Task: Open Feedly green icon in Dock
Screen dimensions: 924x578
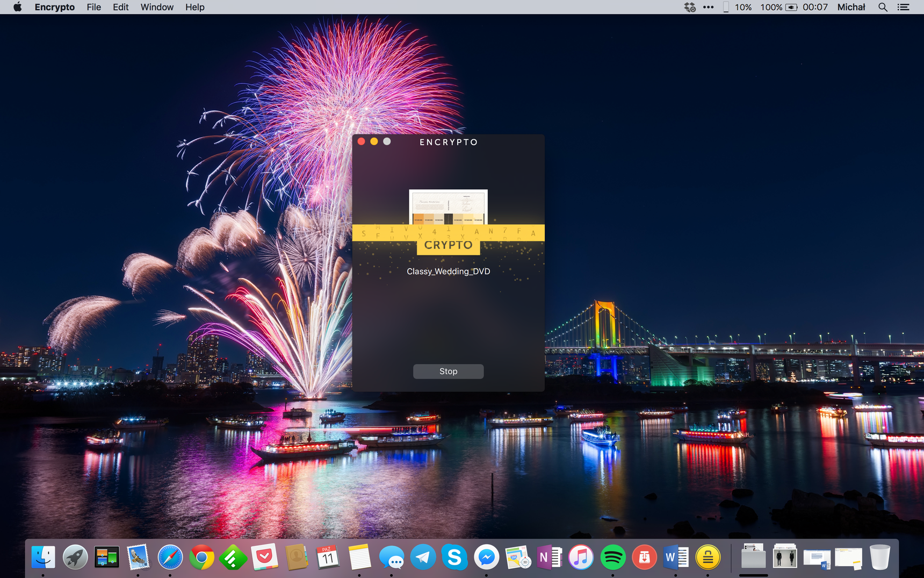Action: click(233, 557)
